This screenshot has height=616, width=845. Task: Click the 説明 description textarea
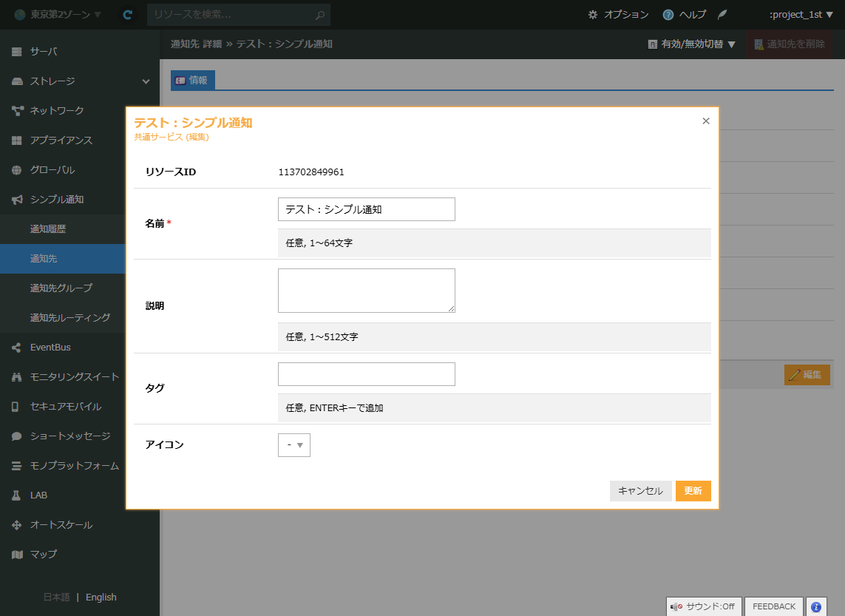pyautogui.click(x=366, y=291)
